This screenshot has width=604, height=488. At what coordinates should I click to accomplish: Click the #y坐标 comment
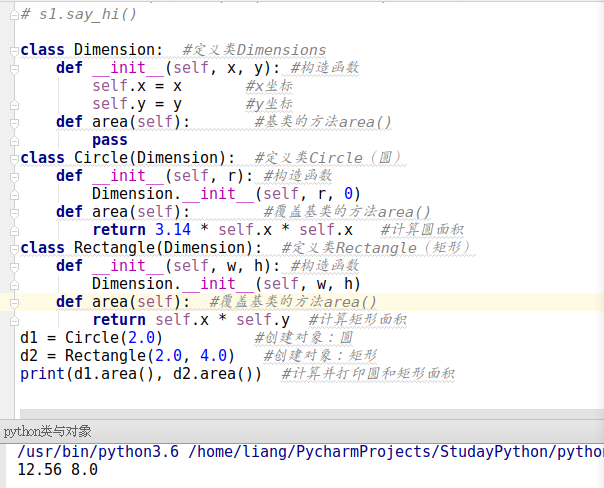[x=269, y=104]
